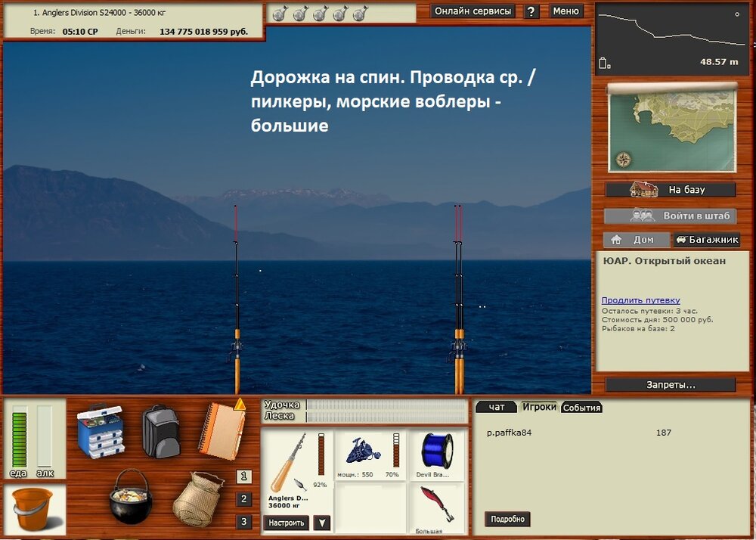This screenshot has width=756, height=540.
Task: Open the tackle box
Action: pos(100,431)
